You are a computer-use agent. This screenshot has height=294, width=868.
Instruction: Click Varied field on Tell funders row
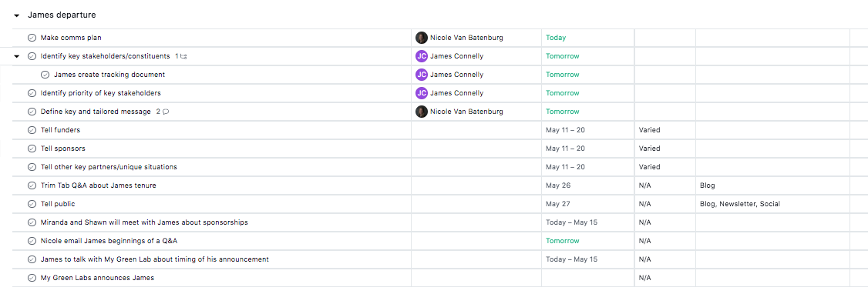pos(649,130)
